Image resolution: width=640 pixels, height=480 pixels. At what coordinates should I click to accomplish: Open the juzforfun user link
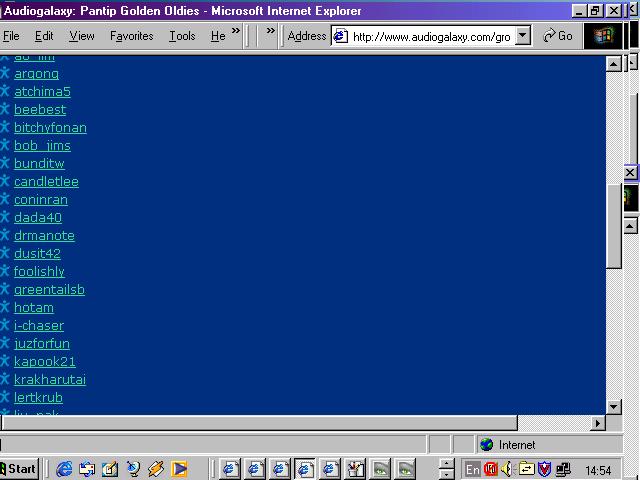click(42, 343)
